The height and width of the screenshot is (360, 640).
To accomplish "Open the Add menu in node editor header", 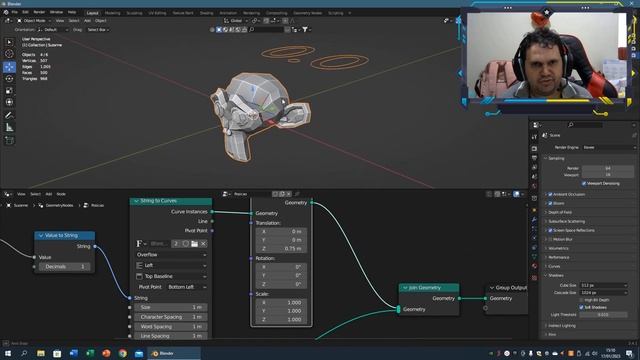I will 49,194.
